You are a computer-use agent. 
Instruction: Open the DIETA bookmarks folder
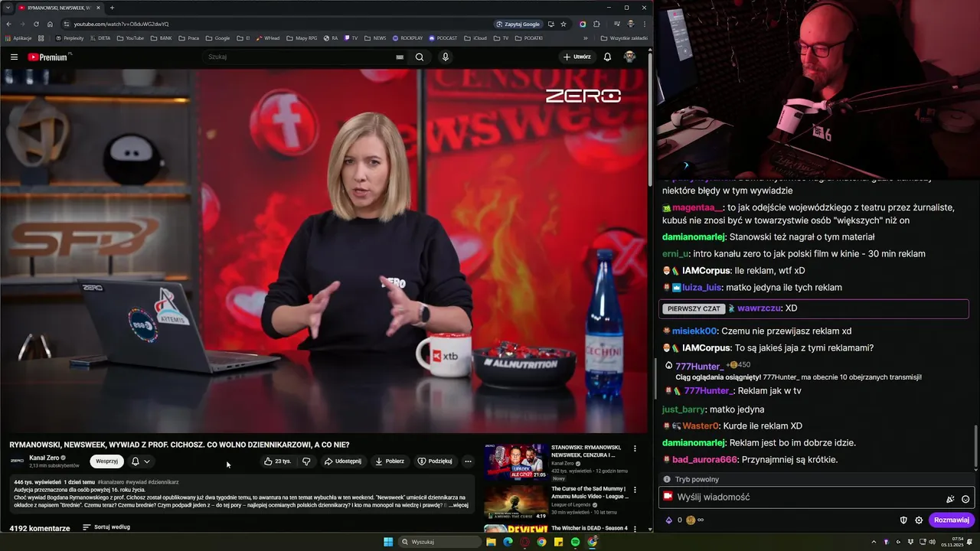tap(100, 37)
